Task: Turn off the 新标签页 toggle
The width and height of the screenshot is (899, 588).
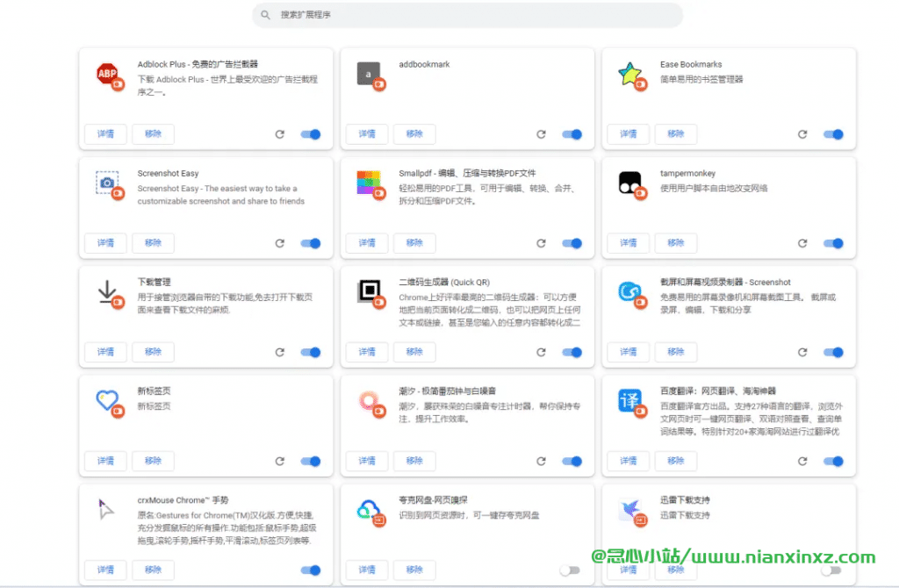Action: [x=311, y=461]
